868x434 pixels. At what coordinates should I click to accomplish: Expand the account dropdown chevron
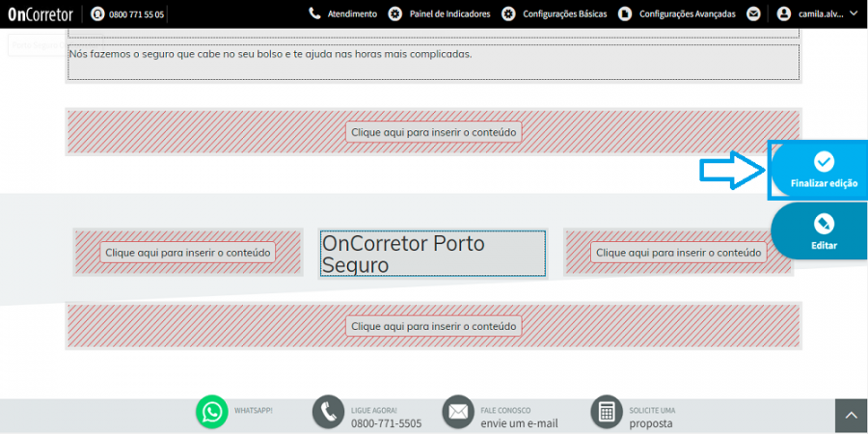pos(853,14)
